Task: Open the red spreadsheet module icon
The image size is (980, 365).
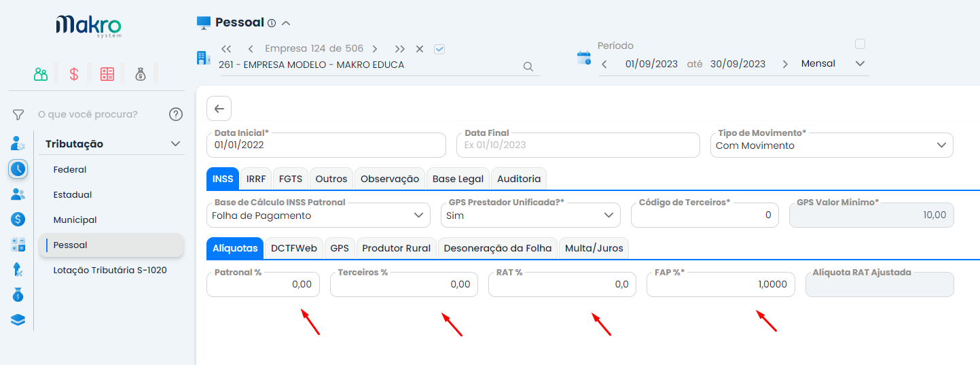Action: [107, 74]
